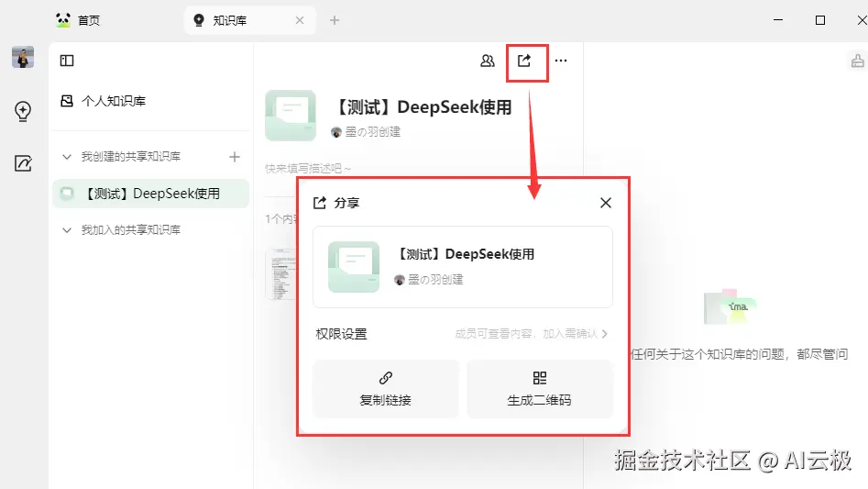This screenshot has height=489, width=868.
Task: Collapse 我加入的共享知识库 section
Action: (67, 230)
